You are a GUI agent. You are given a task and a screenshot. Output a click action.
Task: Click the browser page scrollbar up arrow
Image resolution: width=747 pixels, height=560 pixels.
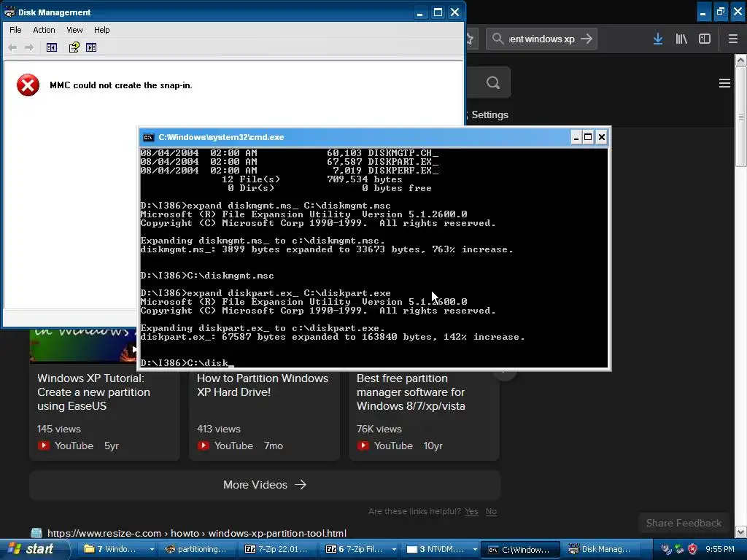[x=740, y=60]
